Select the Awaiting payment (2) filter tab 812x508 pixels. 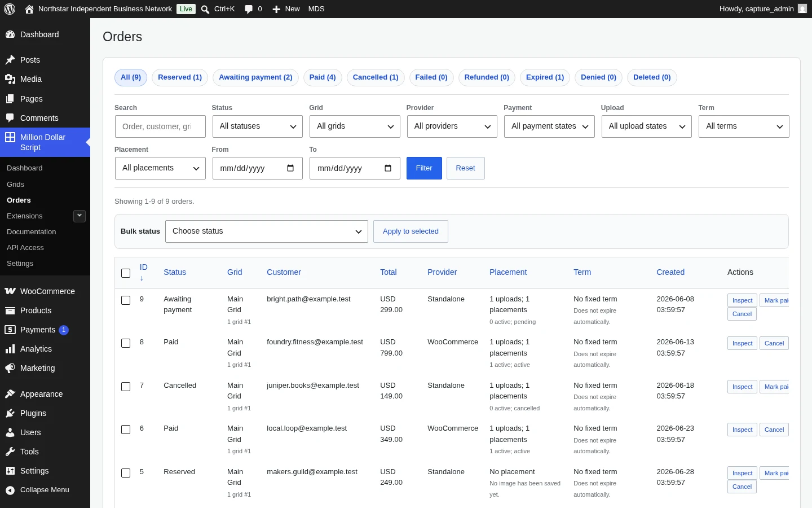[255, 77]
